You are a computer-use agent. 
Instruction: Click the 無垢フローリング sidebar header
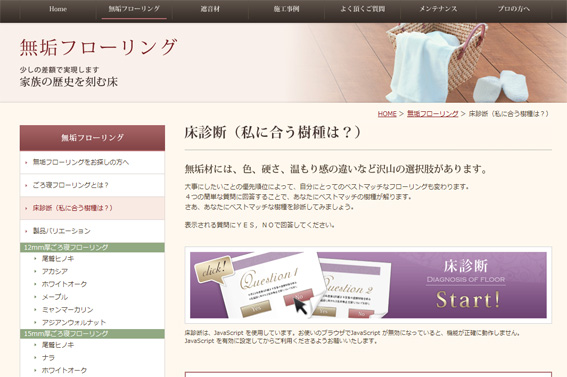(92, 138)
